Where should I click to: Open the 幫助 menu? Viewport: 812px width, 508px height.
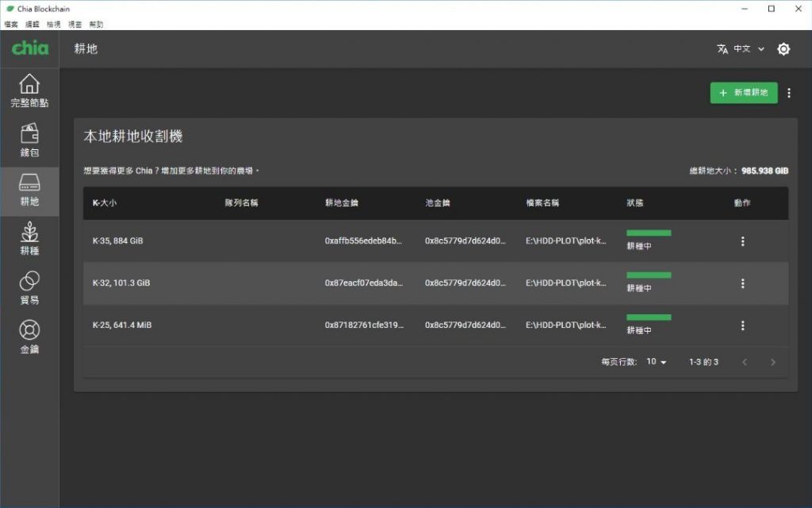96,24
